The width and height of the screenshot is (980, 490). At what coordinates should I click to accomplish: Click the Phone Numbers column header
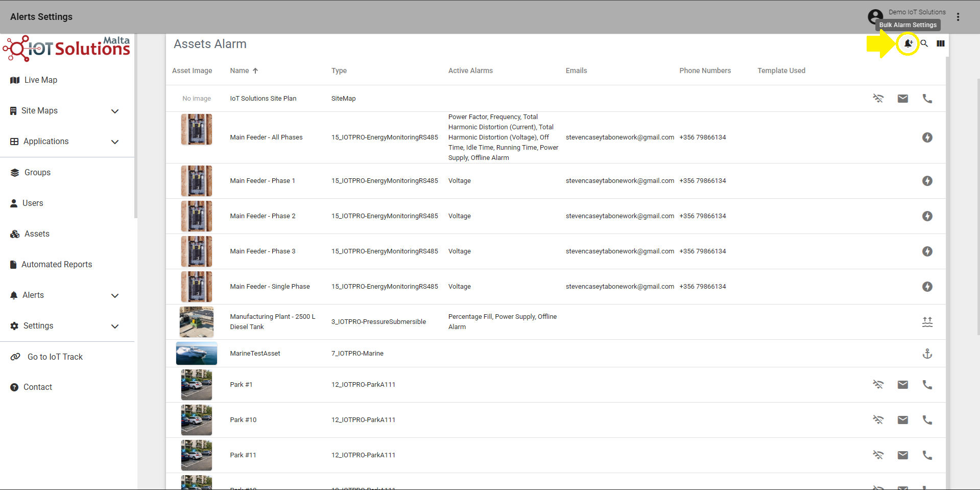pyautogui.click(x=705, y=71)
